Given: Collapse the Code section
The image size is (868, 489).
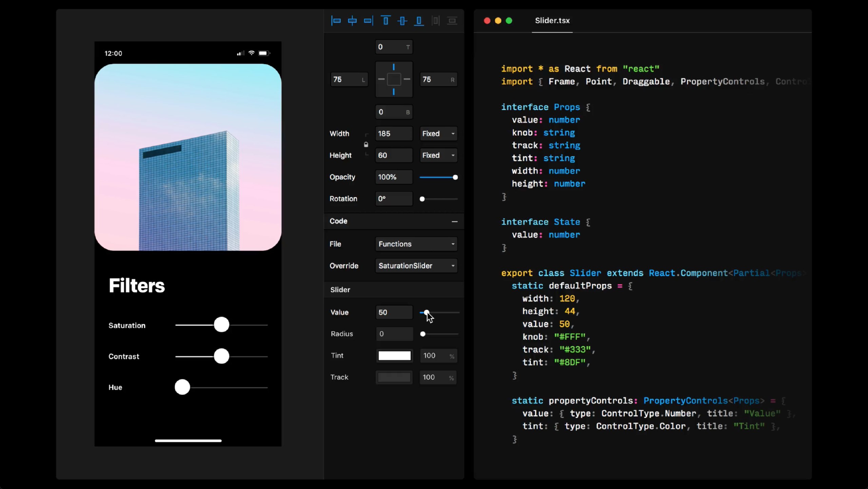Looking at the screenshot, I should click(455, 221).
